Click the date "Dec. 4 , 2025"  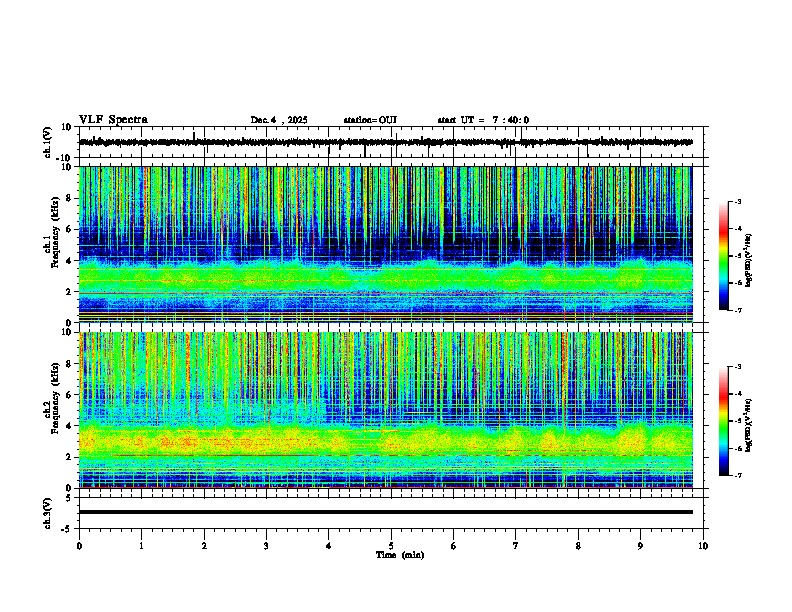click(x=279, y=120)
